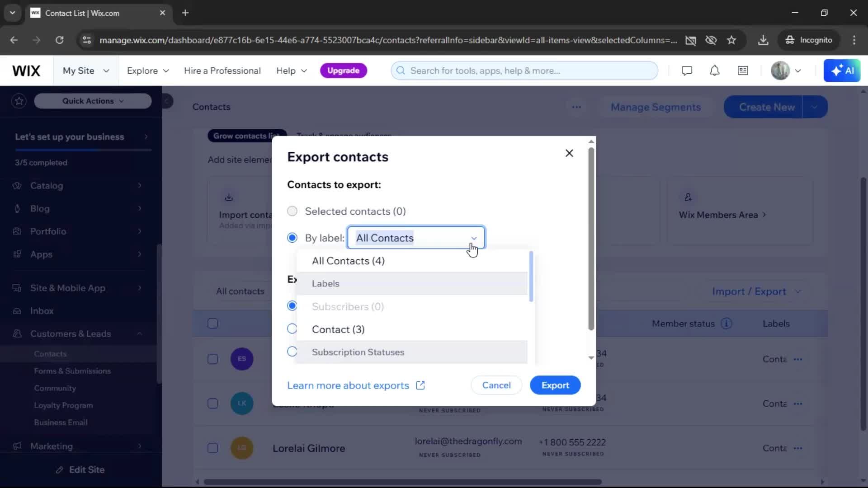Screen dimensions: 868x488
Task: Bookmark this page with the star icon
Action: (731, 40)
